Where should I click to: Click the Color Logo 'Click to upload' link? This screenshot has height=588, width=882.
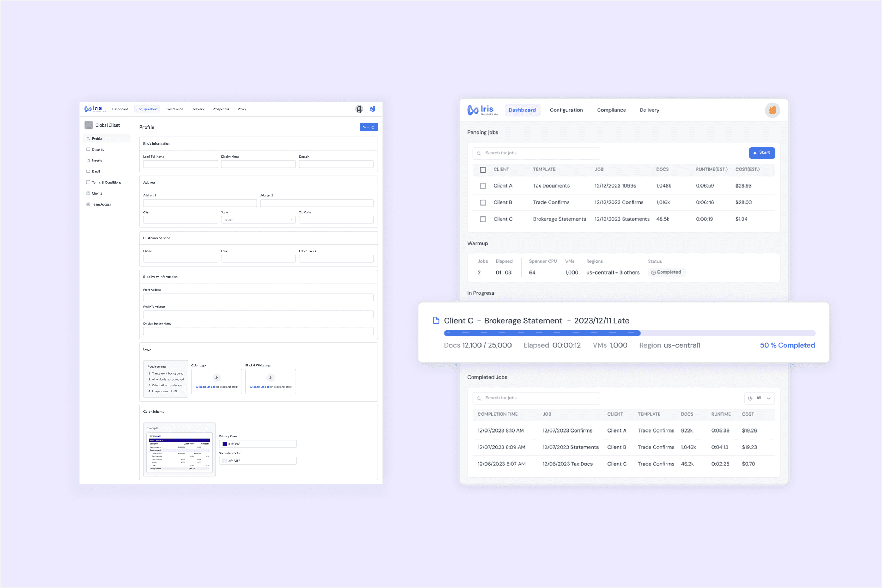(x=206, y=387)
